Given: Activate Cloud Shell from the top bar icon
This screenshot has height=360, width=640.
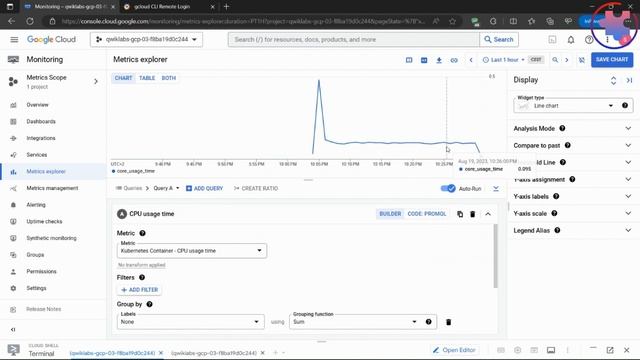Looking at the screenshot, I should (x=552, y=40).
